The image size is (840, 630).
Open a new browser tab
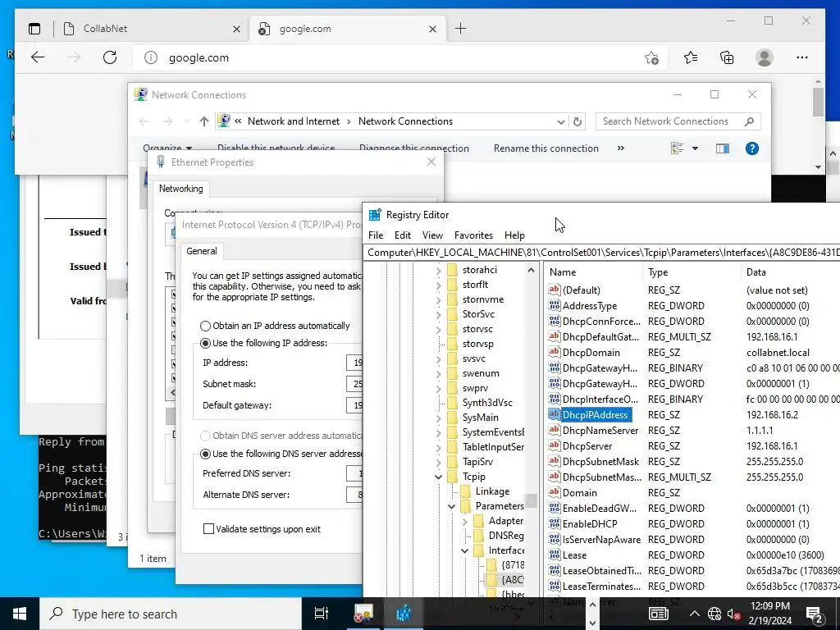click(461, 29)
